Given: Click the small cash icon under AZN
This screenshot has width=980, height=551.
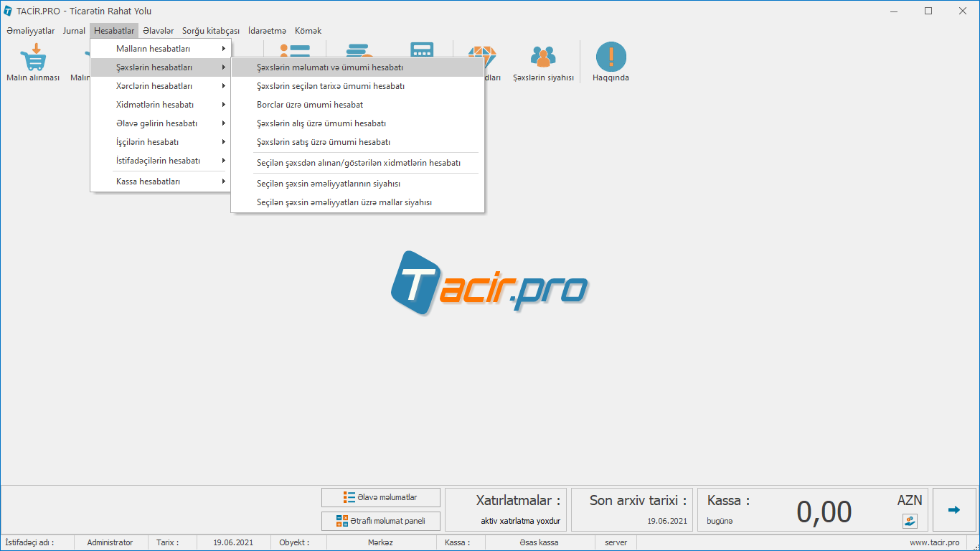Looking at the screenshot, I should (910, 521).
